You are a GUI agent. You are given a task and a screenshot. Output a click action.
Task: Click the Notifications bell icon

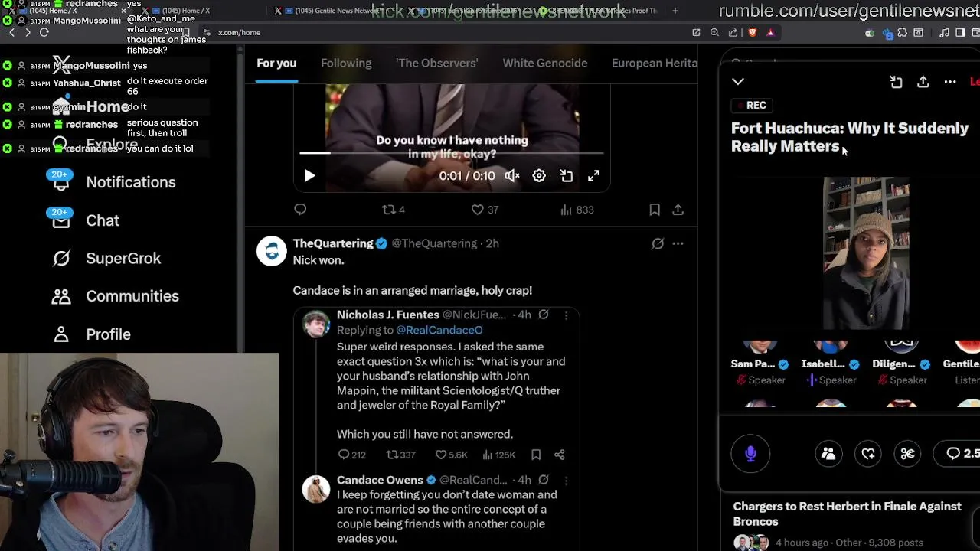(x=61, y=182)
